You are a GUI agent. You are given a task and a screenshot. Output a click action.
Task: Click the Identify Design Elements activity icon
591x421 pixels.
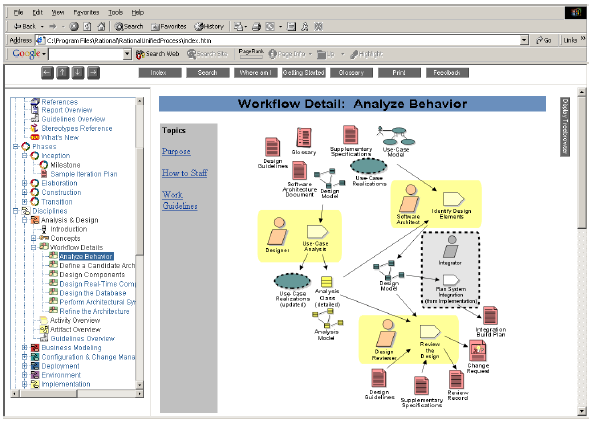pos(453,199)
